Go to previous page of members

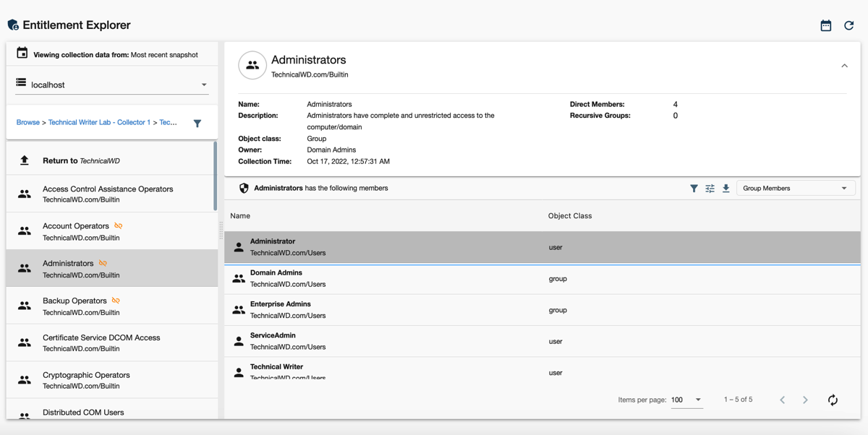pyautogui.click(x=782, y=400)
